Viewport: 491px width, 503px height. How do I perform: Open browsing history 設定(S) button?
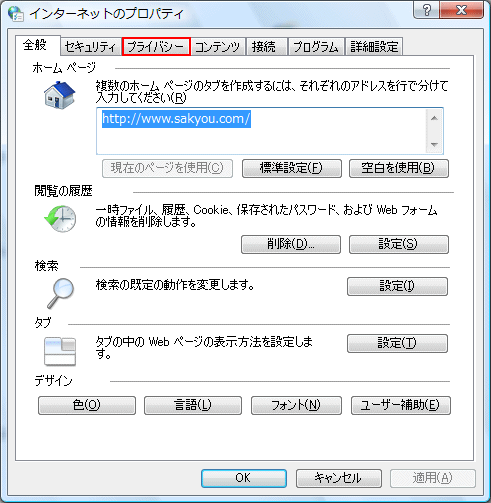tap(399, 244)
